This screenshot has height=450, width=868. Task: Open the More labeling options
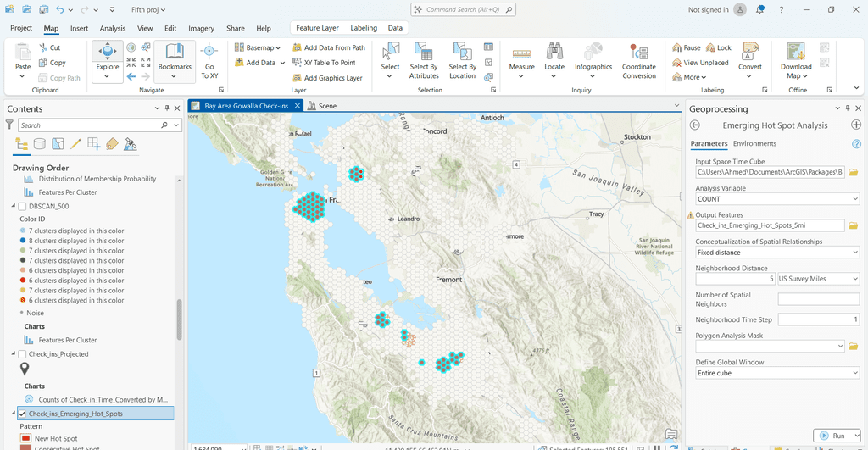(689, 77)
